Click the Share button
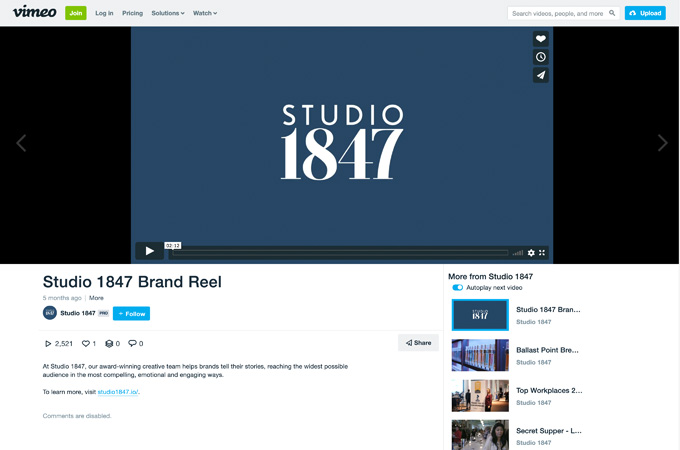This screenshot has height=450, width=680. 418,342
